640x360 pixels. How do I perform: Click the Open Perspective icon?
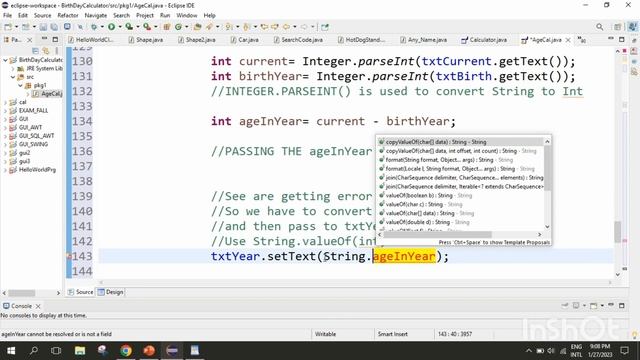(618, 27)
